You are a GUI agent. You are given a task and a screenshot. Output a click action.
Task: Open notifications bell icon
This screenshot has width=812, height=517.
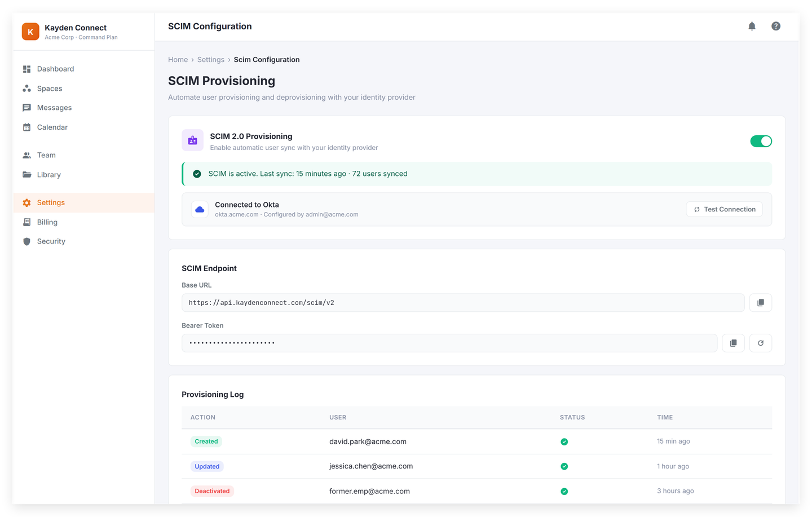click(752, 26)
